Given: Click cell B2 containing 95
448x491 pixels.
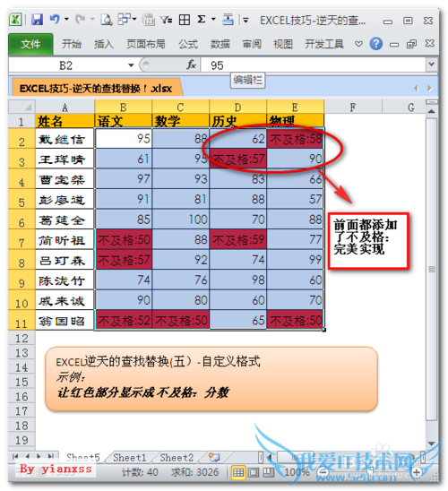Looking at the screenshot, I should pyautogui.click(x=124, y=138).
